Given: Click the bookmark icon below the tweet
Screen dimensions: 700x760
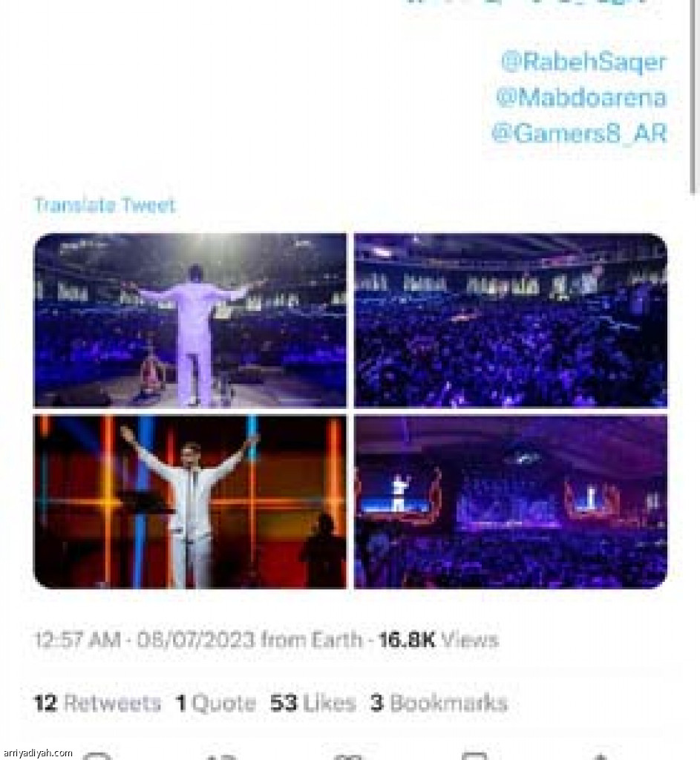Looking at the screenshot, I should [x=474, y=756].
